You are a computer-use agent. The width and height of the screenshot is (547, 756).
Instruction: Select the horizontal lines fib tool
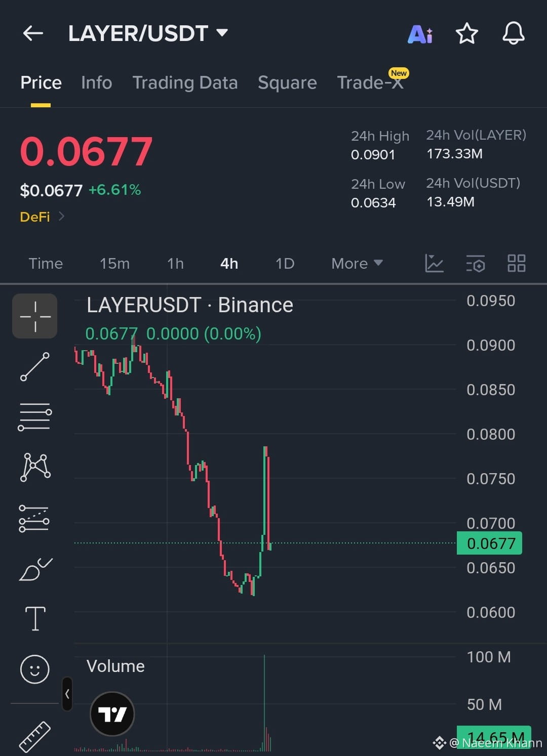(x=35, y=417)
